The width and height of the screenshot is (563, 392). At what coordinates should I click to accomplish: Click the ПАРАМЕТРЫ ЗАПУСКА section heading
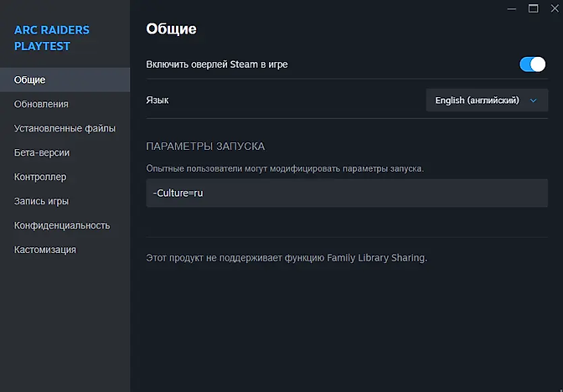point(205,146)
